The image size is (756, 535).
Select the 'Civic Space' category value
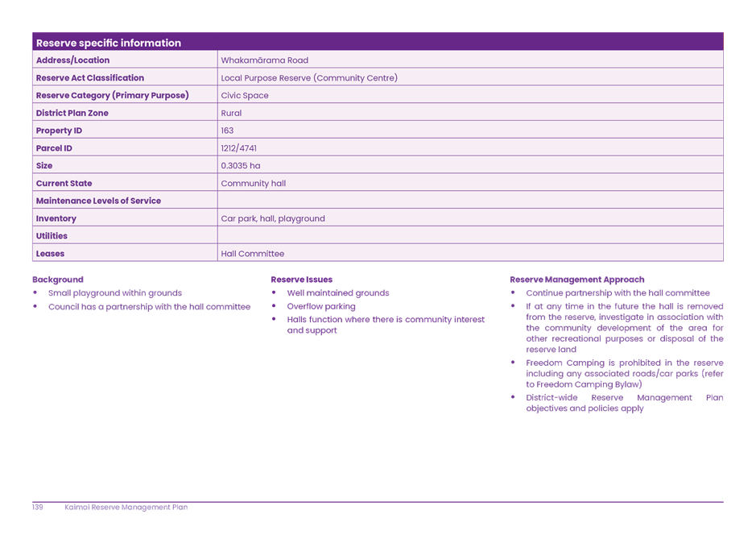[x=245, y=96]
